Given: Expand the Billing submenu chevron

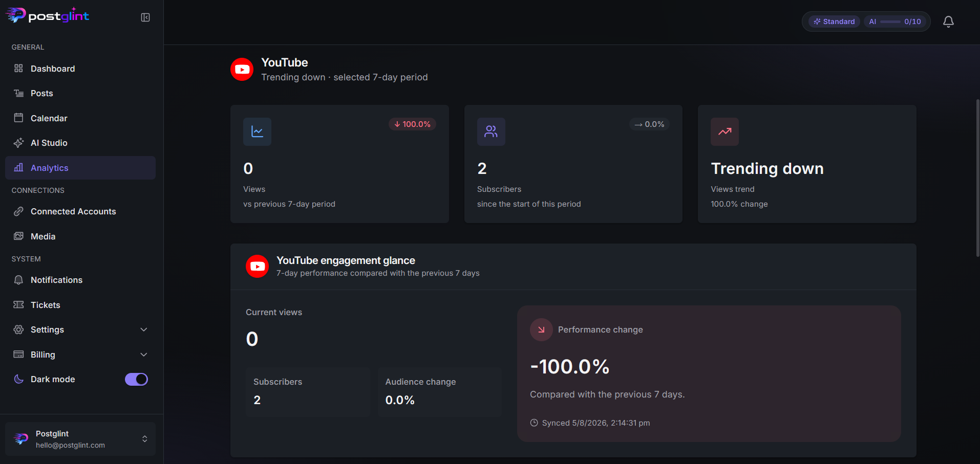Looking at the screenshot, I should click(144, 355).
